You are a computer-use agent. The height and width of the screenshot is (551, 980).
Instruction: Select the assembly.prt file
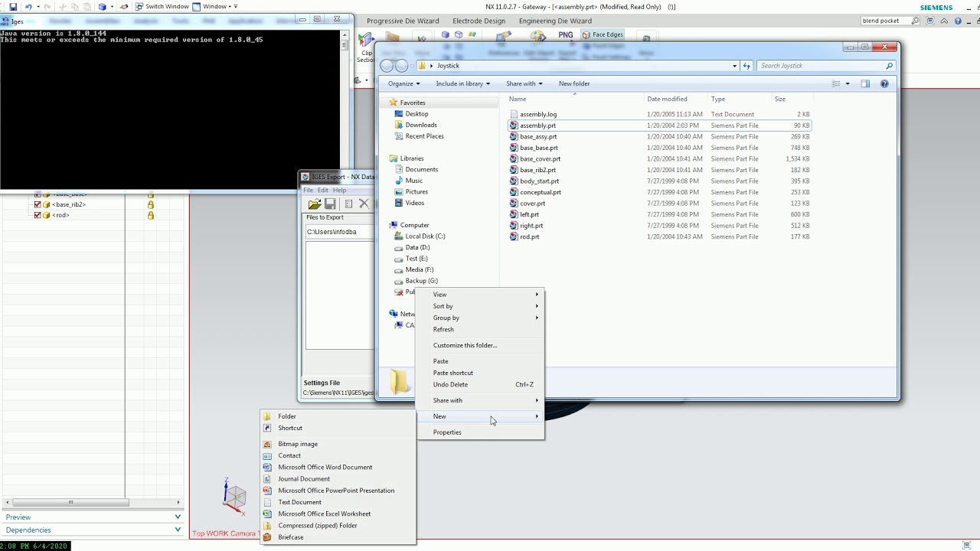pos(659,126)
